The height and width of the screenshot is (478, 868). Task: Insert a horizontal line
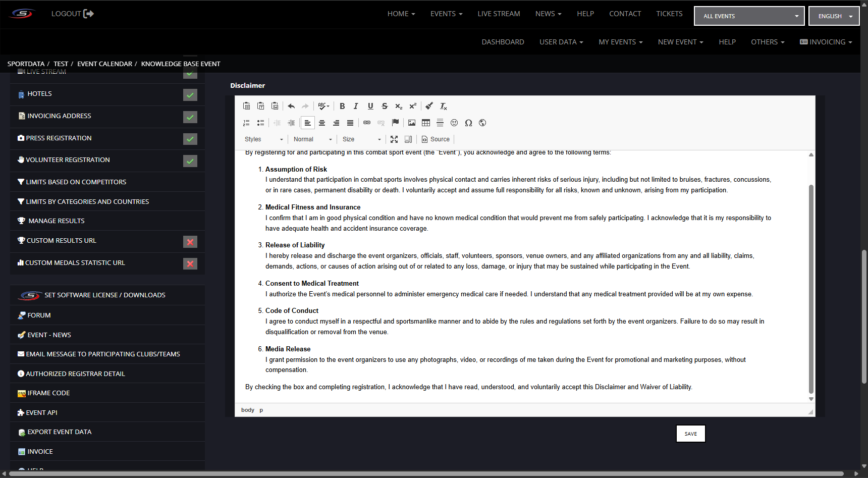coord(440,123)
